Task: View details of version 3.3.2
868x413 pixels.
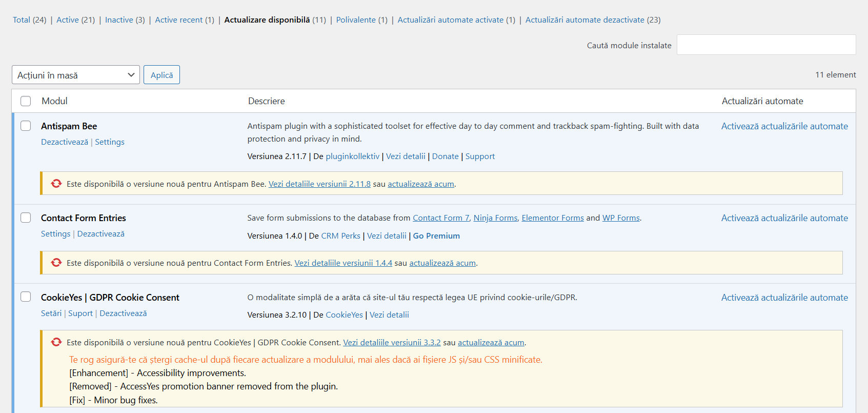Action: [392, 343]
